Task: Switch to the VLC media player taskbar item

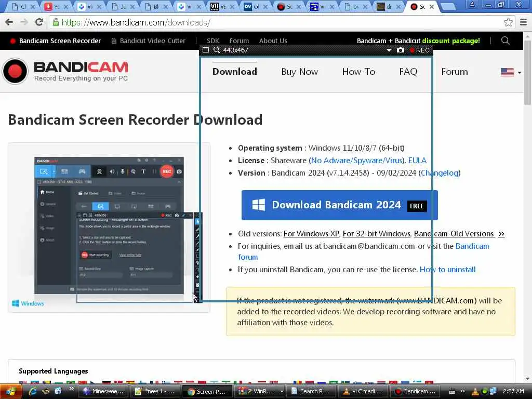Action: coord(362,391)
